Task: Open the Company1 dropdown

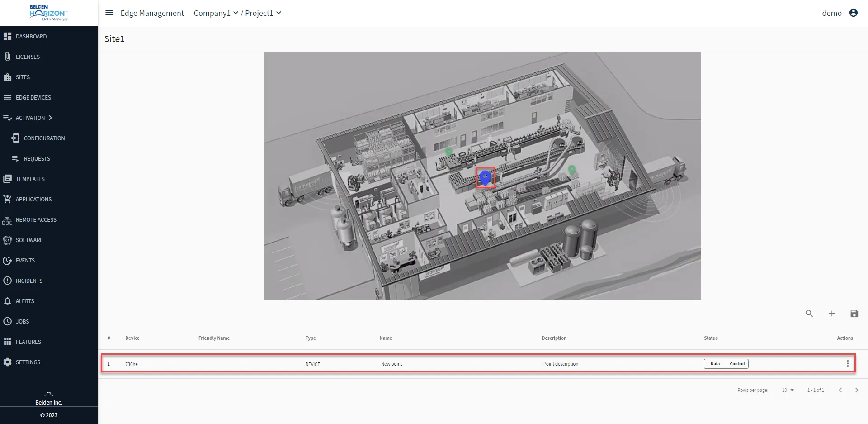Action: tap(216, 13)
